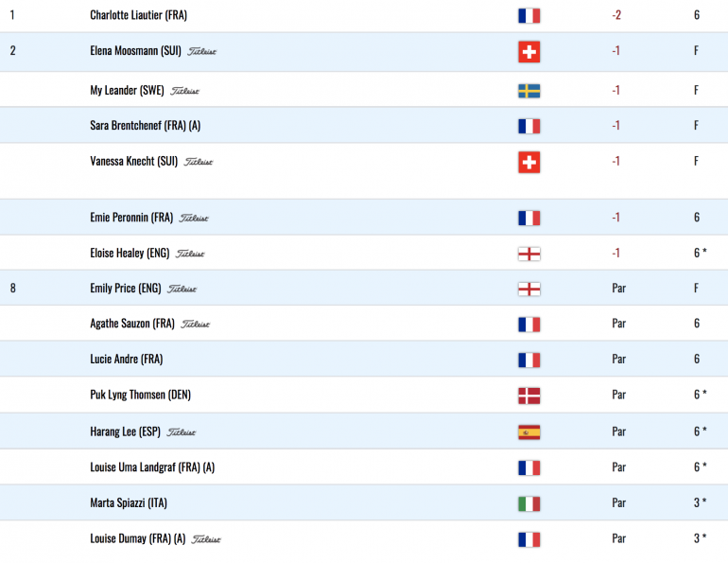Click the Danish flag for Puk Lyng Thomsen
Viewport: 728px width, 563px height.
tap(529, 396)
